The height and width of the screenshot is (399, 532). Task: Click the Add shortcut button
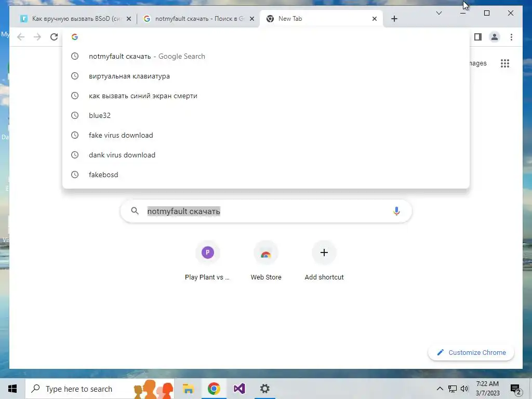point(324,261)
